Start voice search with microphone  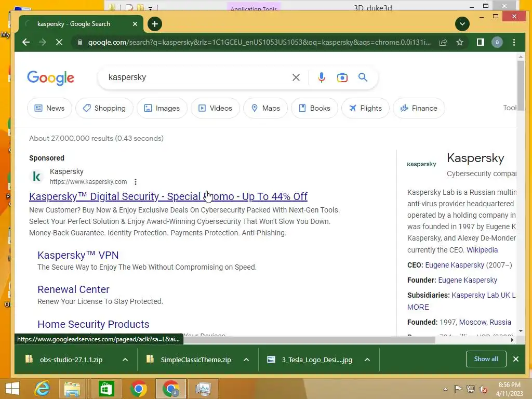coord(321,77)
